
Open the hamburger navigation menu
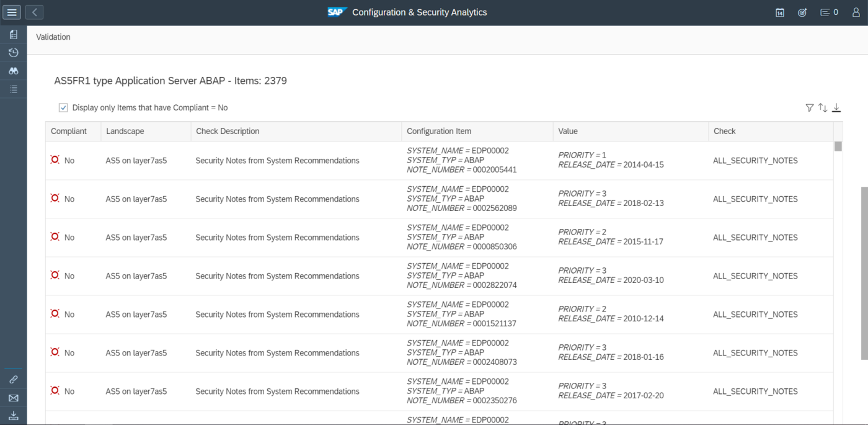click(x=12, y=12)
